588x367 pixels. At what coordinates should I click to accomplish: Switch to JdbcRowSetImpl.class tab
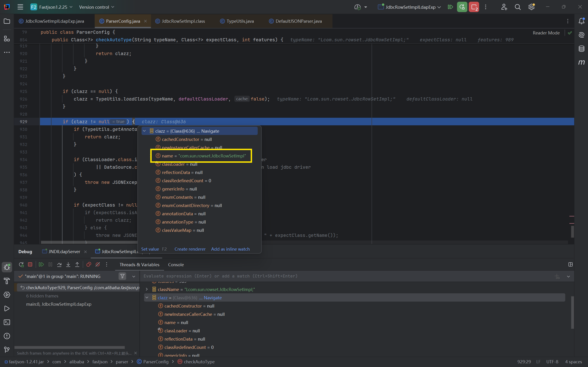click(180, 21)
